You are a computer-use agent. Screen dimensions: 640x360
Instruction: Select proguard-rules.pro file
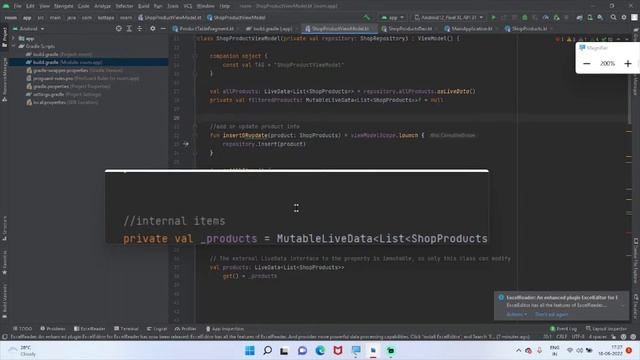pos(83,78)
